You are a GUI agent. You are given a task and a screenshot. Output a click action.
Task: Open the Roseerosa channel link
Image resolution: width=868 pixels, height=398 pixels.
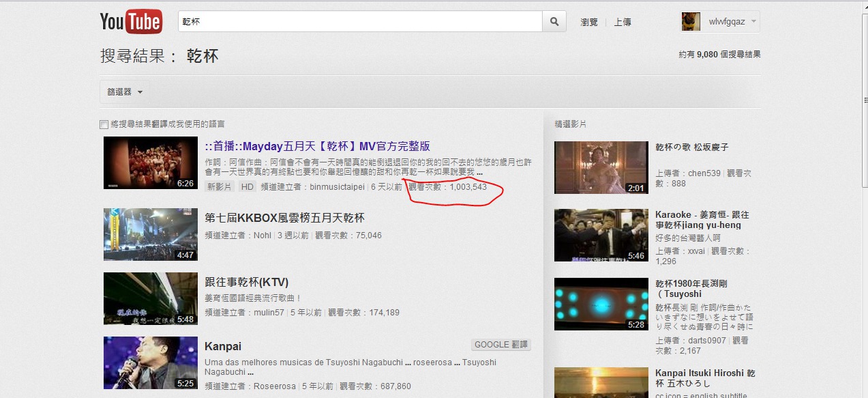pyautogui.click(x=275, y=386)
